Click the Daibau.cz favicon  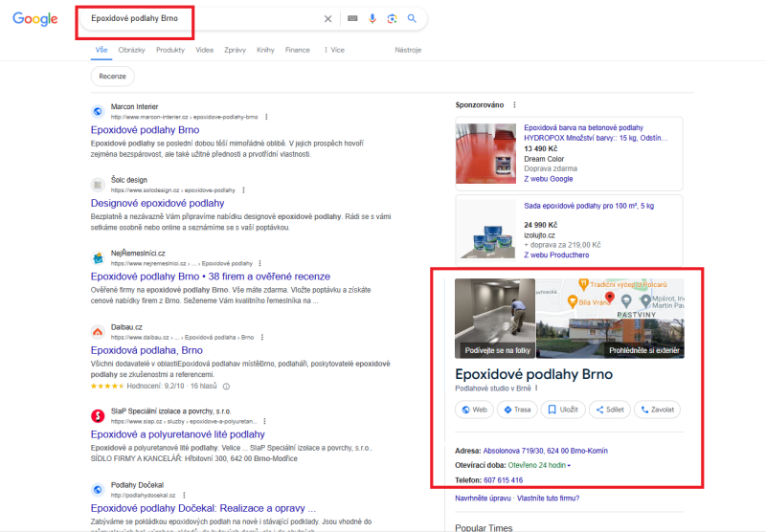(x=98, y=332)
